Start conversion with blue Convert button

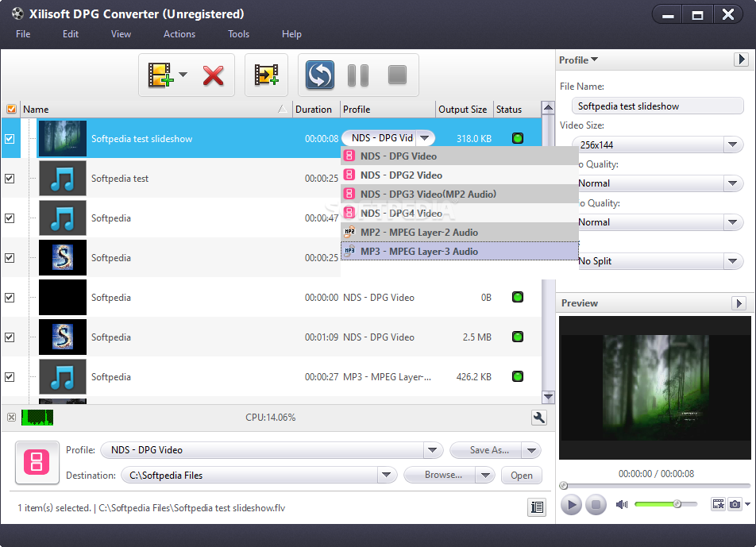(320, 75)
